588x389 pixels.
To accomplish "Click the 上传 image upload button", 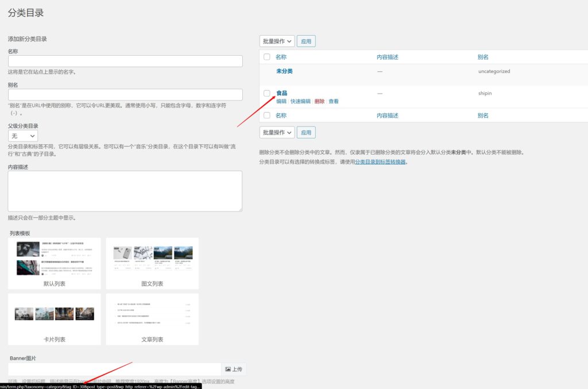I will [x=234, y=369].
